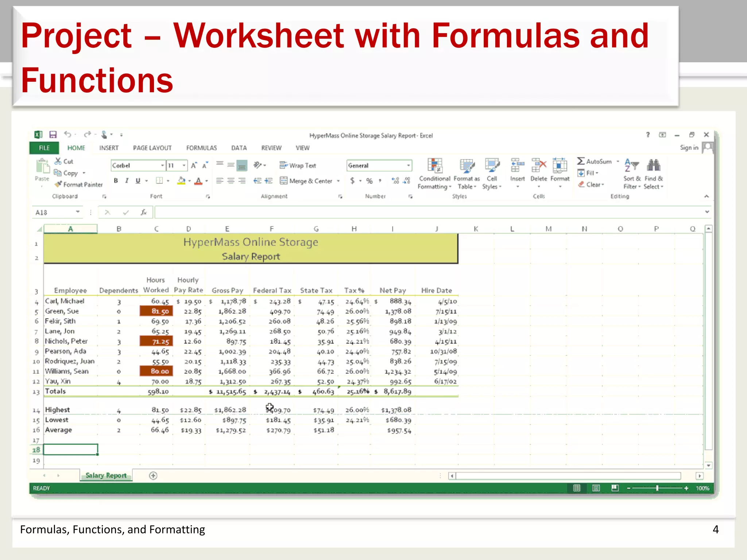Screen dimensions: 747x560
Task: Cut the selected cells
Action: coord(64,162)
